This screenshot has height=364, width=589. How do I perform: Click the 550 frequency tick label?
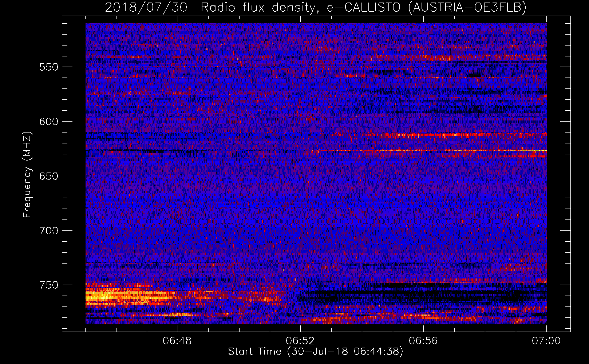49,67
